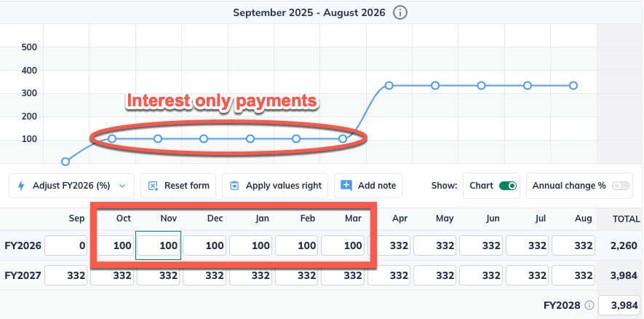Viewport: 644px width, 319px height.
Task: Select the FY2027 Nov value field
Action: coord(158,275)
